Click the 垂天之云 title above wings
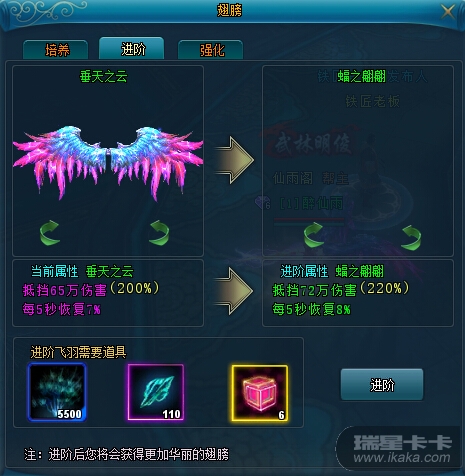Viewport: 465px width, 476px height. (x=104, y=77)
